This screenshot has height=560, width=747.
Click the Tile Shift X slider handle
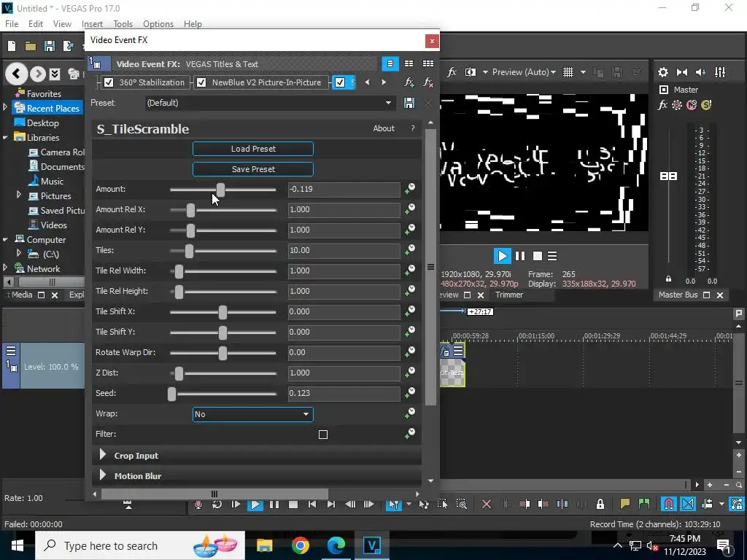point(222,311)
